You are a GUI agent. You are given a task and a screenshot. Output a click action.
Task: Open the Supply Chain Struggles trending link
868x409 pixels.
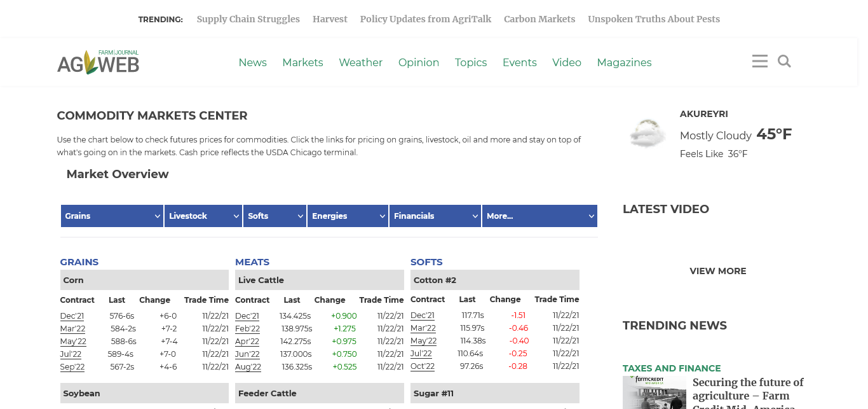(248, 19)
